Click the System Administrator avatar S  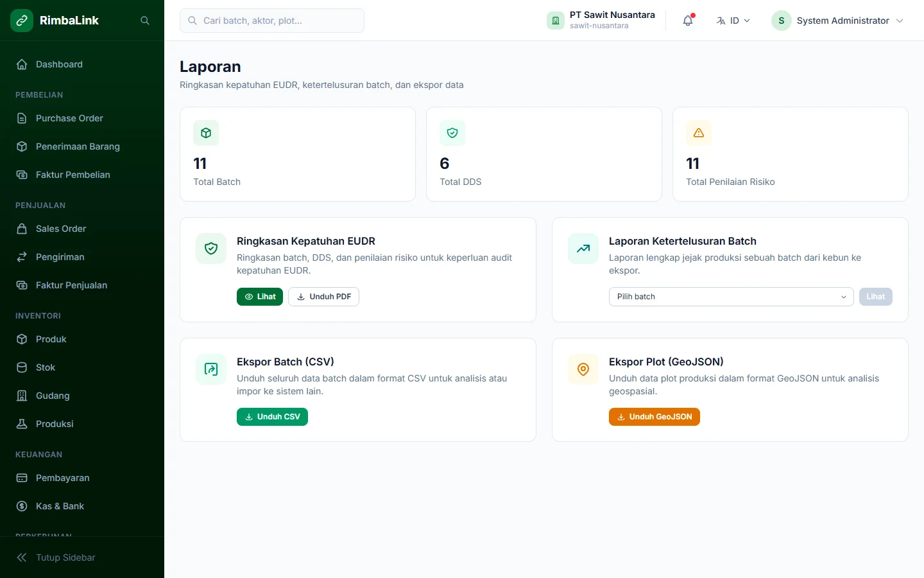pos(782,21)
